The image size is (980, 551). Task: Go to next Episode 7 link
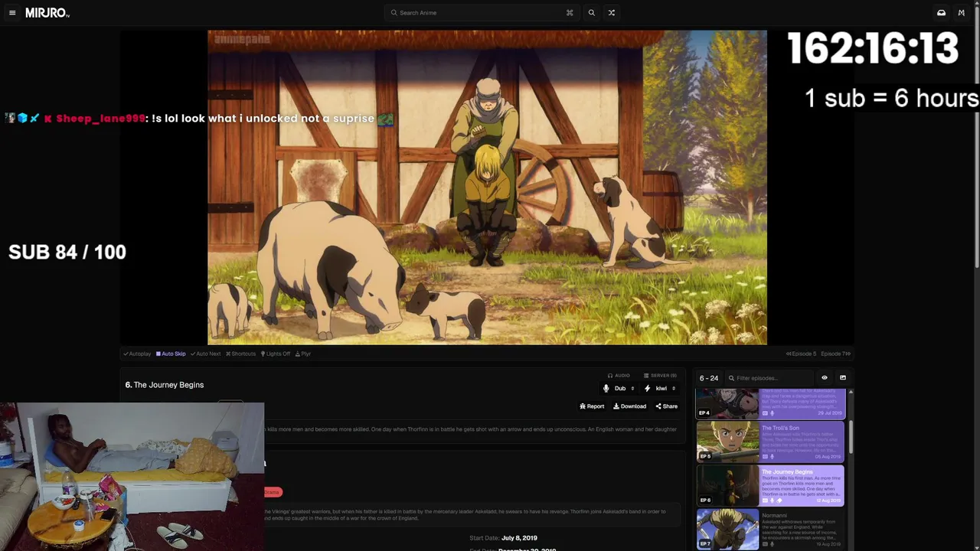coord(835,354)
